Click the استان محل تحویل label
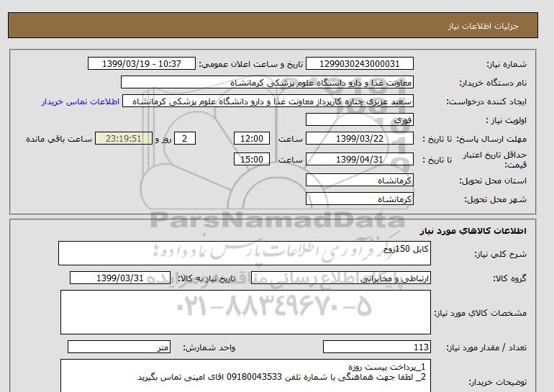This screenshot has width=554, height=392. pos(493,181)
